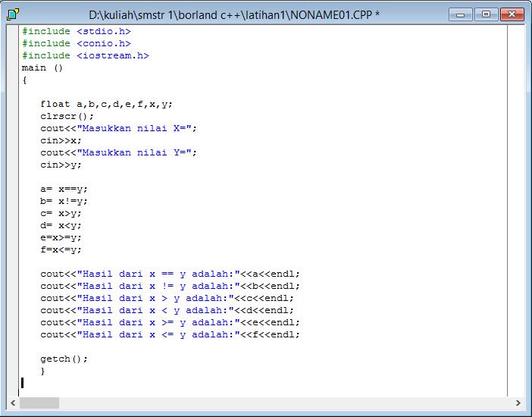The height and width of the screenshot is (417, 532).
Task: Click the 'Masukkan nilai Y=' cout line
Action: 118,153
